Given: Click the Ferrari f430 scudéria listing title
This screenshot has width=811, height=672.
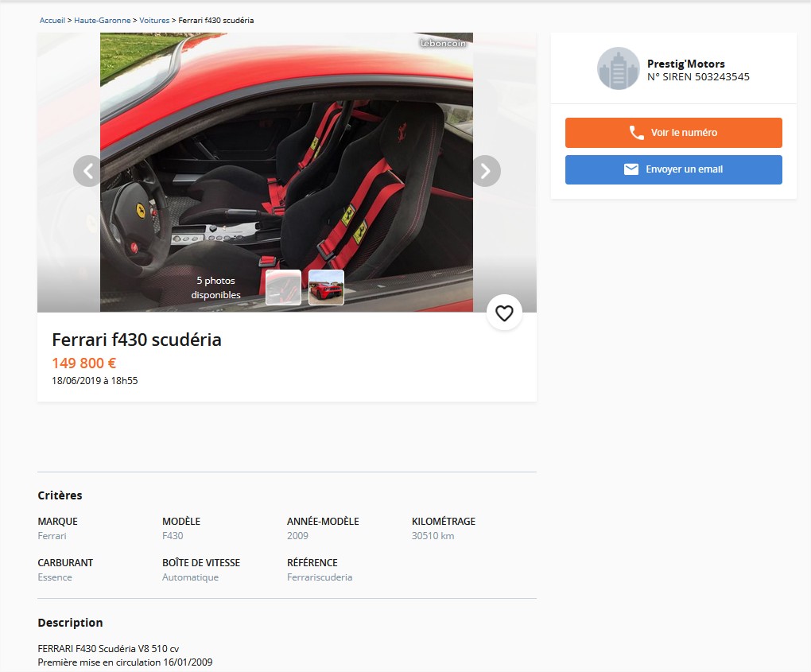Looking at the screenshot, I should (x=137, y=340).
